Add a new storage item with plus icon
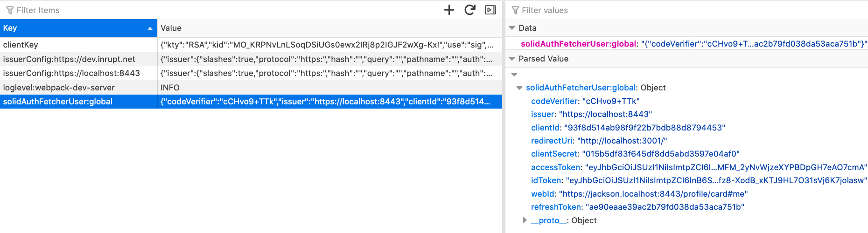The image size is (868, 233). click(449, 10)
